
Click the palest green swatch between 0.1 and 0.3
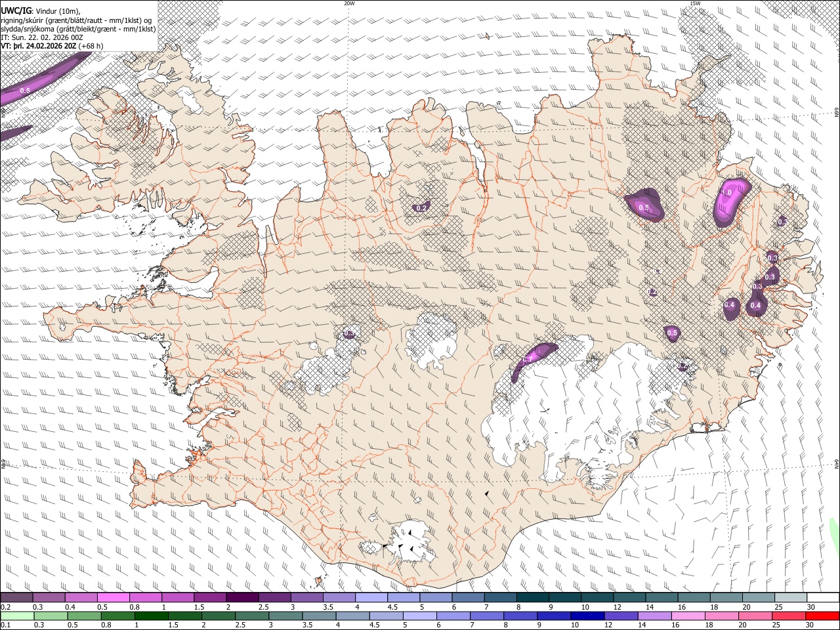coord(16,616)
